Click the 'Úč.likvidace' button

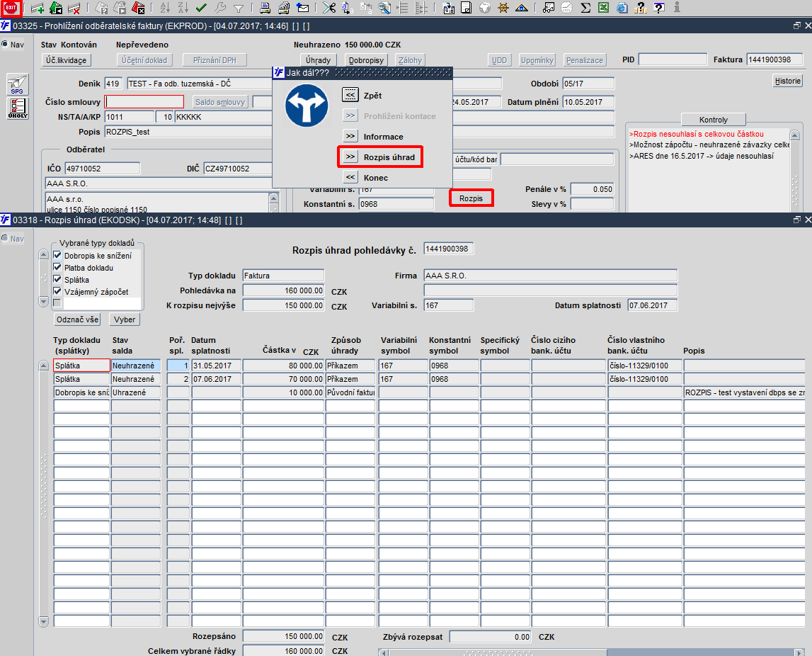[x=67, y=60]
